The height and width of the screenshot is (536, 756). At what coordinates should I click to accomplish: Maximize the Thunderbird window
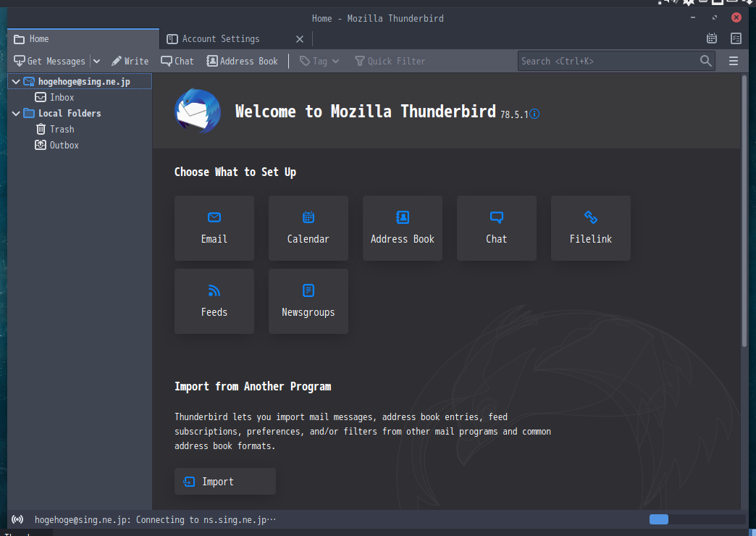[x=715, y=18]
